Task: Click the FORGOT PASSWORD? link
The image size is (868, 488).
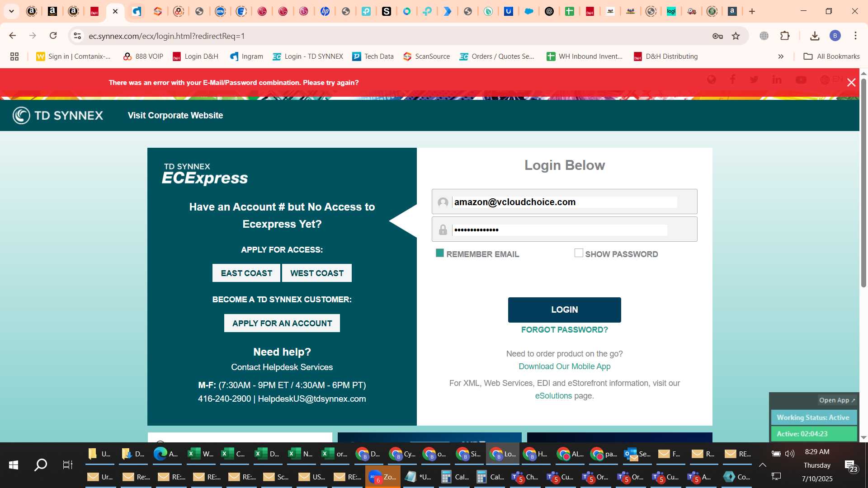Action: pyautogui.click(x=564, y=330)
